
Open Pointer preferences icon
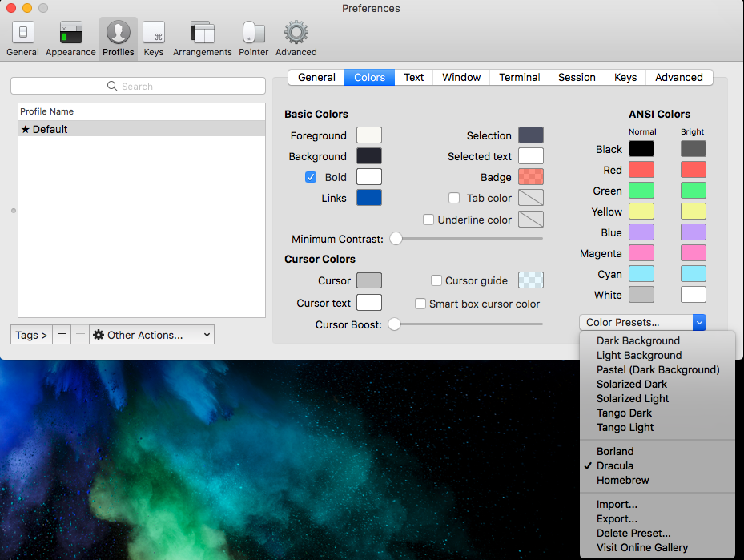(x=253, y=34)
